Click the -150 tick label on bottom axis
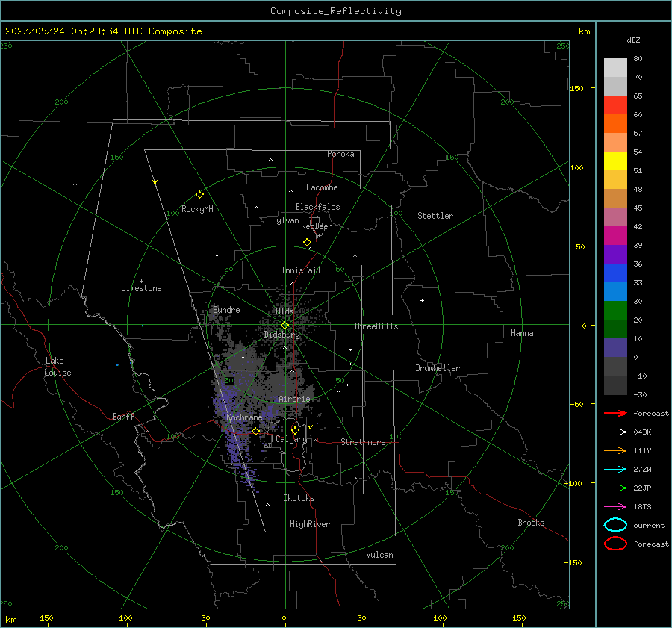The width and height of the screenshot is (672, 628). click(x=44, y=618)
